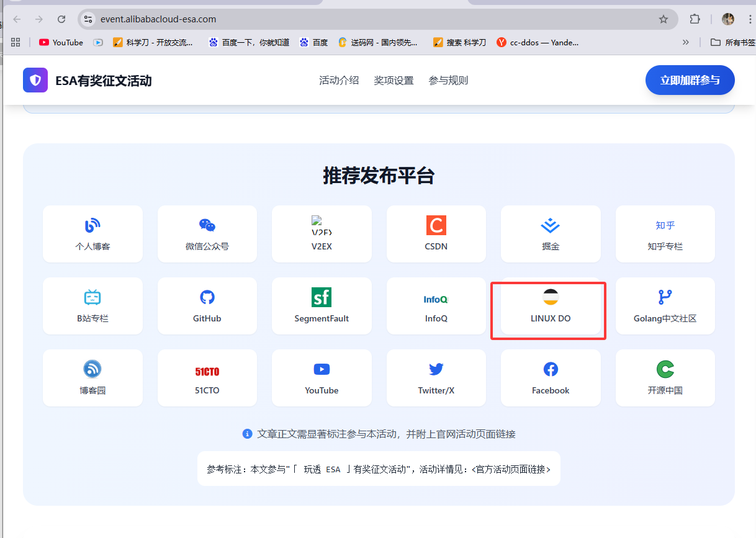This screenshot has width=756, height=538.
Task: Open the LINUX DO platform card
Action: click(550, 307)
